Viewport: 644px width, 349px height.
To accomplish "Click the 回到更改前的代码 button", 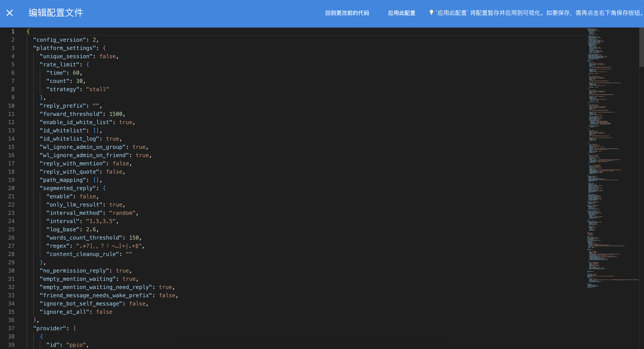I will 347,13.
